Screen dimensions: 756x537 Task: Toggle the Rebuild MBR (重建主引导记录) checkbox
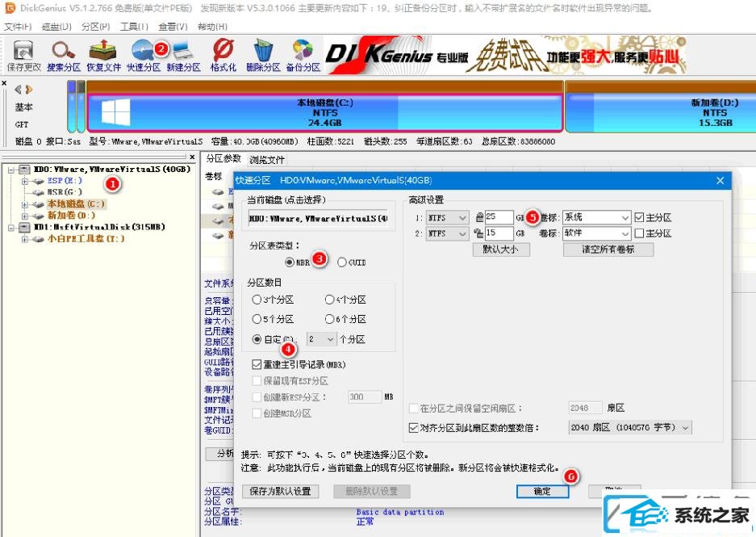pos(257,365)
